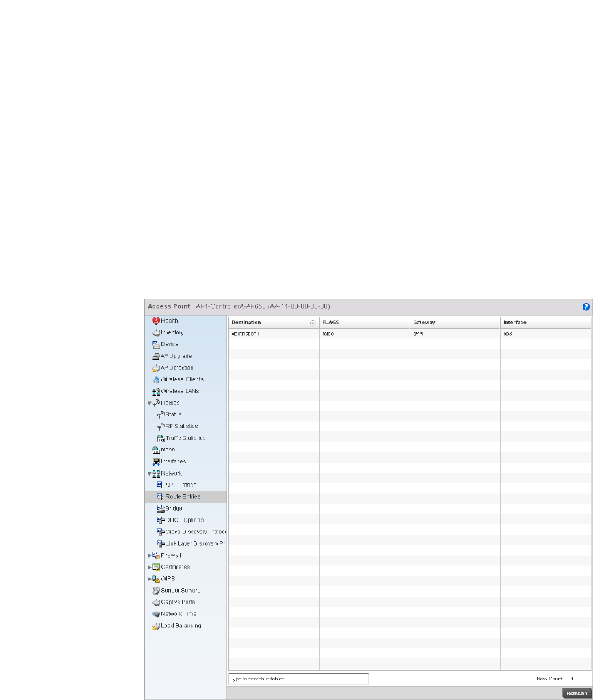Open Interfaces label

tap(174, 461)
